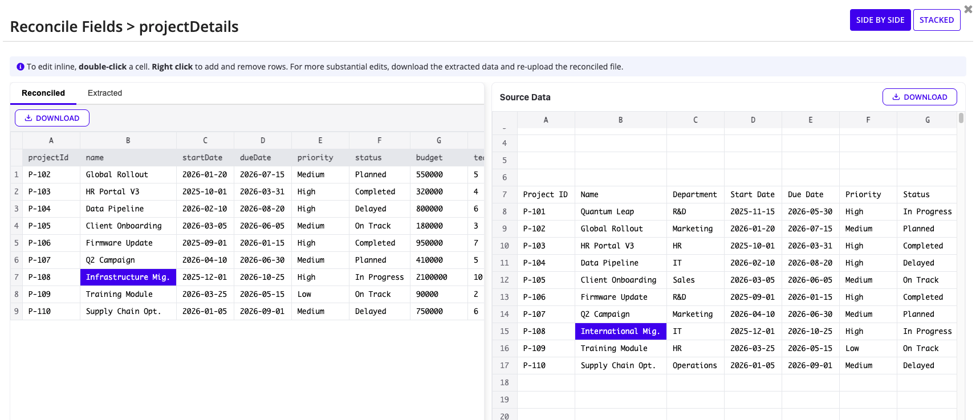The width and height of the screenshot is (980, 420).
Task: Select source row number 15
Action: (505, 331)
